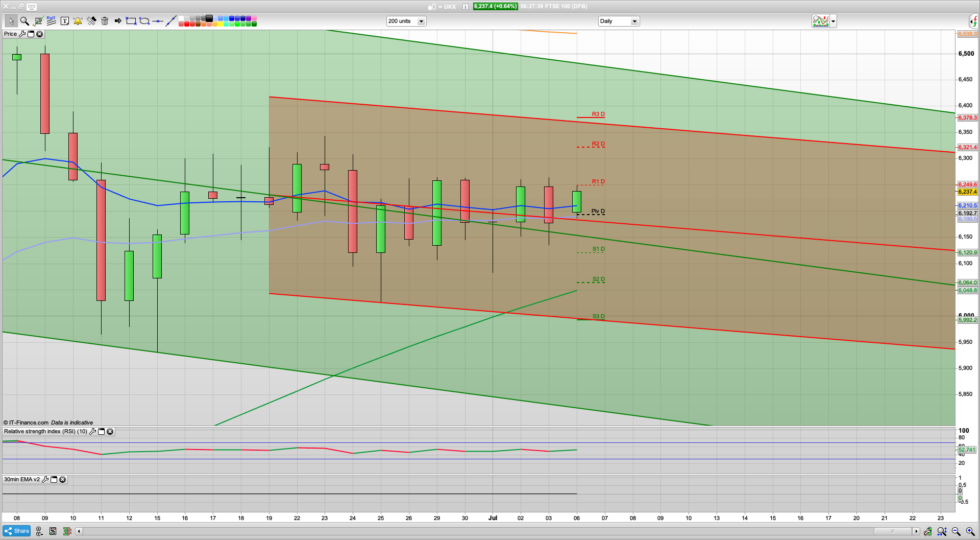
Task: Select the Raff regression channel tool
Action: pyautogui.click(x=51, y=21)
